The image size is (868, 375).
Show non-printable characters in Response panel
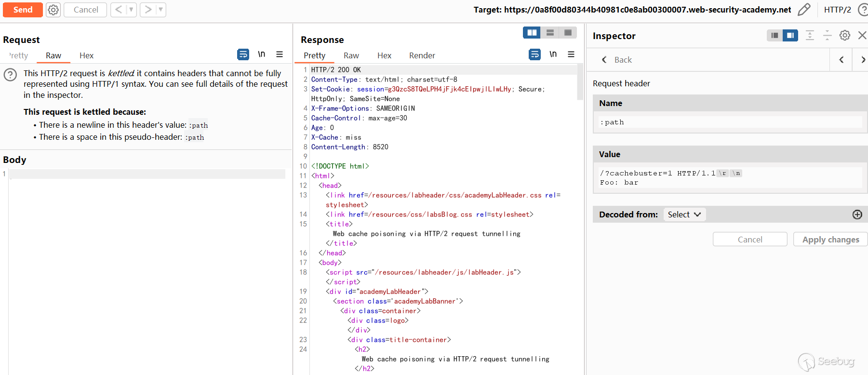click(x=553, y=54)
